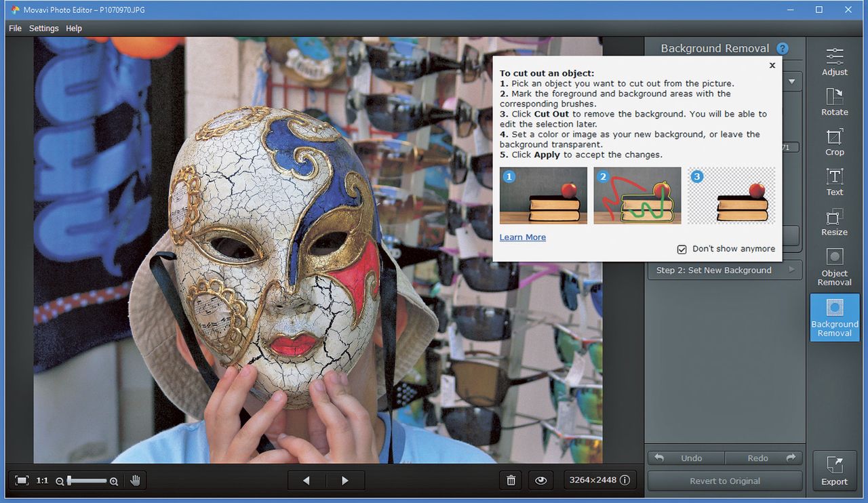The image size is (868, 503).
Task: Open the File menu
Action: 15,28
